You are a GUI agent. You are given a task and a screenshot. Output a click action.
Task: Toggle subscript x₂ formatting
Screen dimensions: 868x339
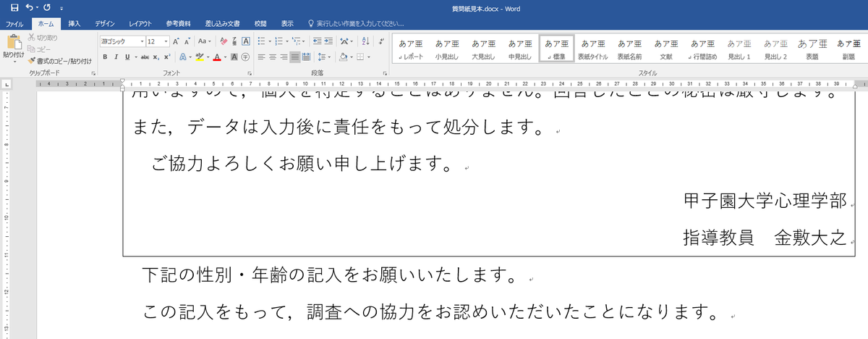156,57
